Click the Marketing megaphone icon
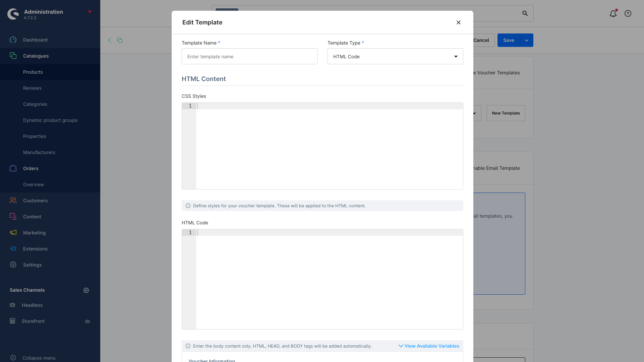The height and width of the screenshot is (362, 644). click(13, 233)
